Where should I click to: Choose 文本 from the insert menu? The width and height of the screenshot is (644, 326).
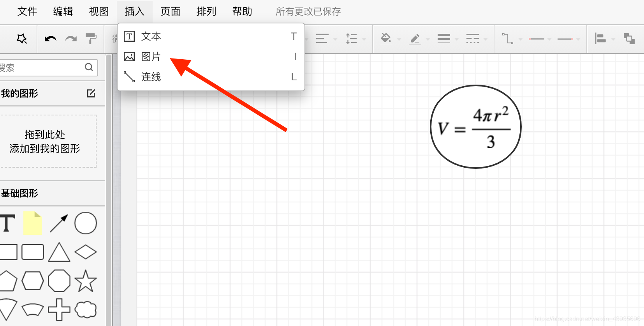pyautogui.click(x=211, y=36)
